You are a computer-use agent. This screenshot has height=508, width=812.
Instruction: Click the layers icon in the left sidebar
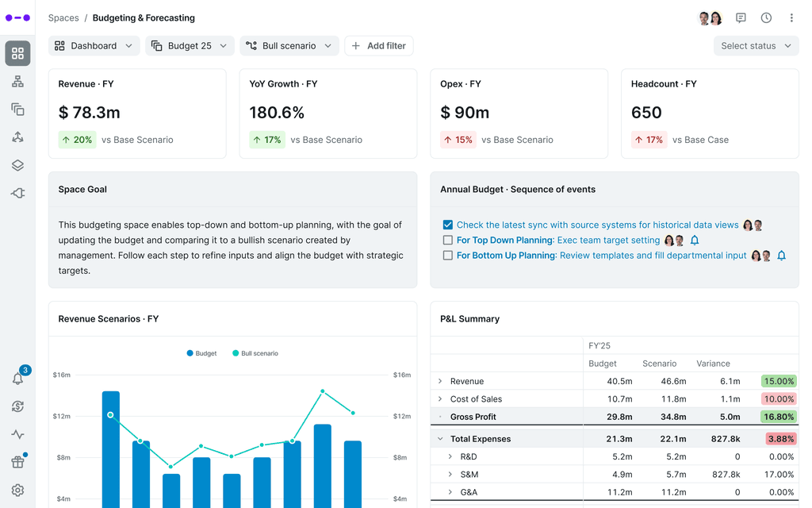(x=17, y=164)
